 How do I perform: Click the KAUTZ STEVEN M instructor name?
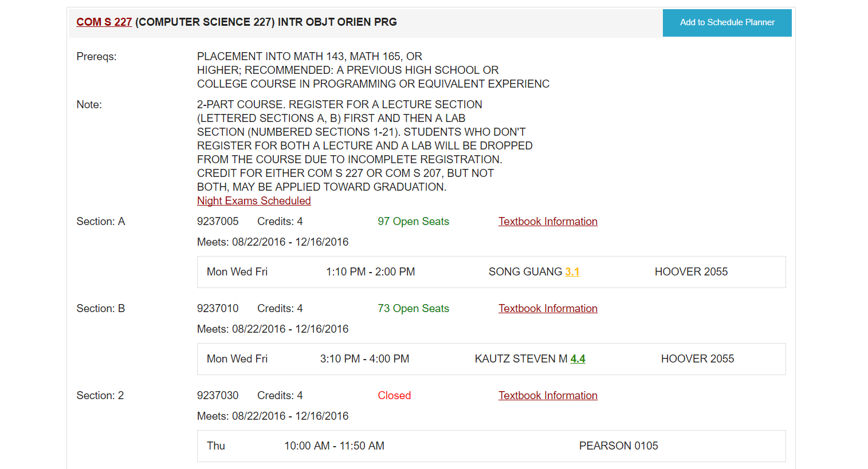point(521,359)
